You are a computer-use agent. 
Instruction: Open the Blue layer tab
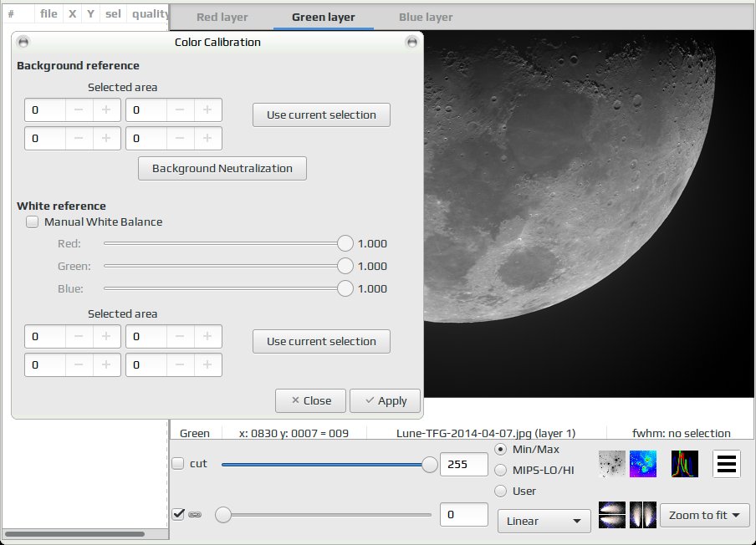click(426, 18)
